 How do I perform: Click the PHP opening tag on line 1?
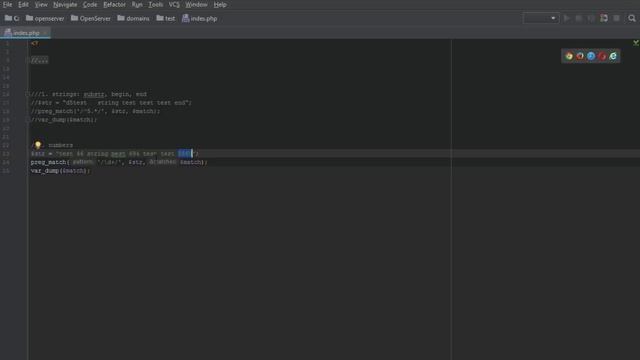pyautogui.click(x=35, y=43)
